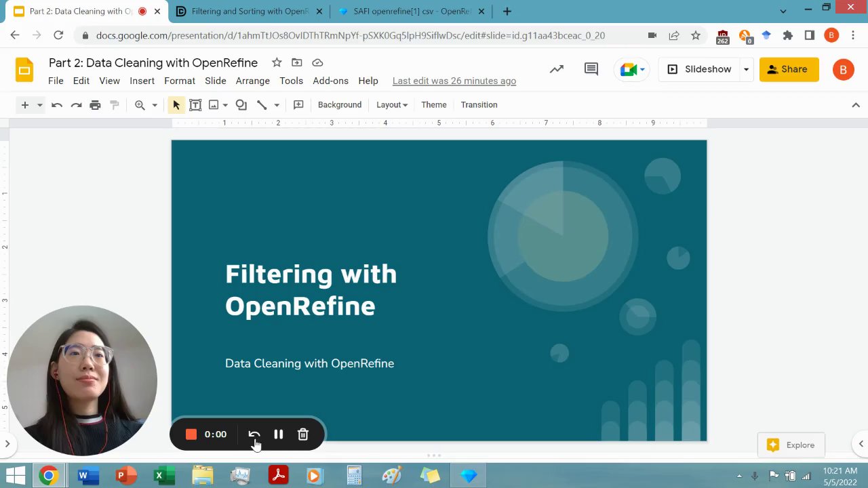Expand the Line type dropdown
The width and height of the screenshot is (868, 488).
pyautogui.click(x=277, y=105)
